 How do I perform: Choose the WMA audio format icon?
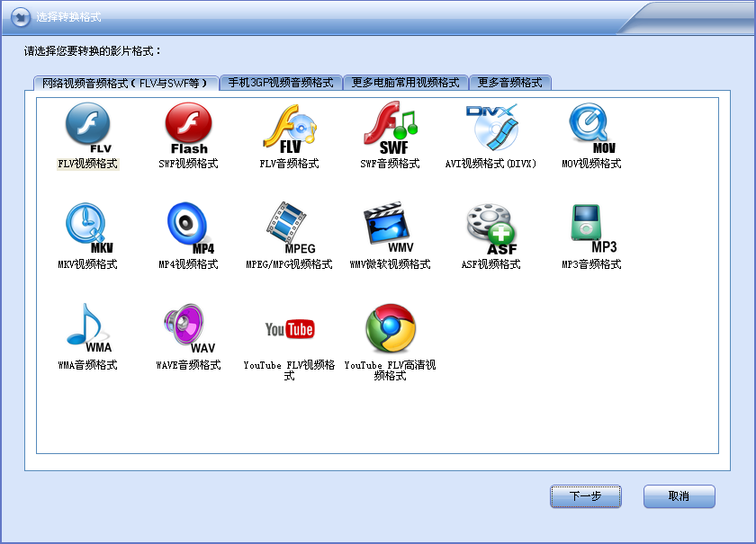click(x=87, y=329)
